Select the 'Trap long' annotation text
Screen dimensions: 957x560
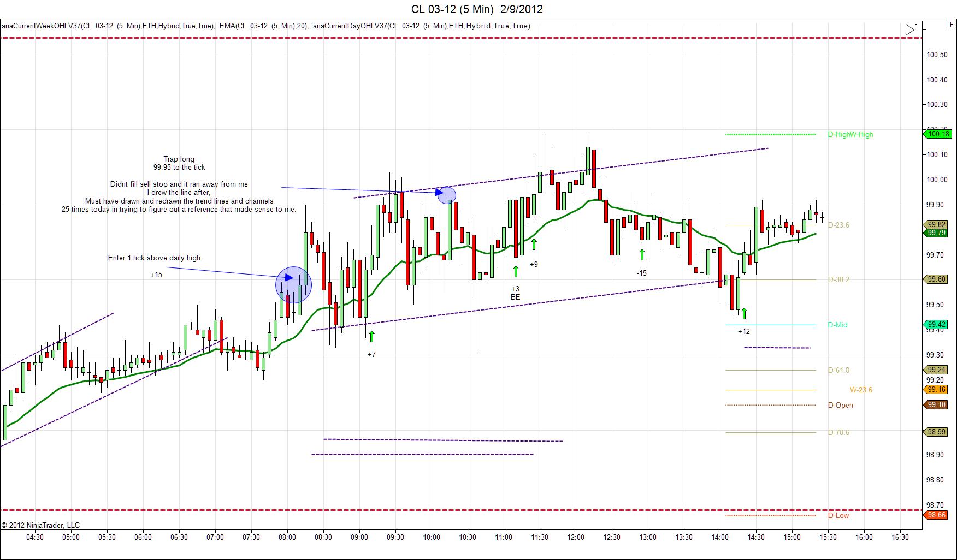pos(179,159)
